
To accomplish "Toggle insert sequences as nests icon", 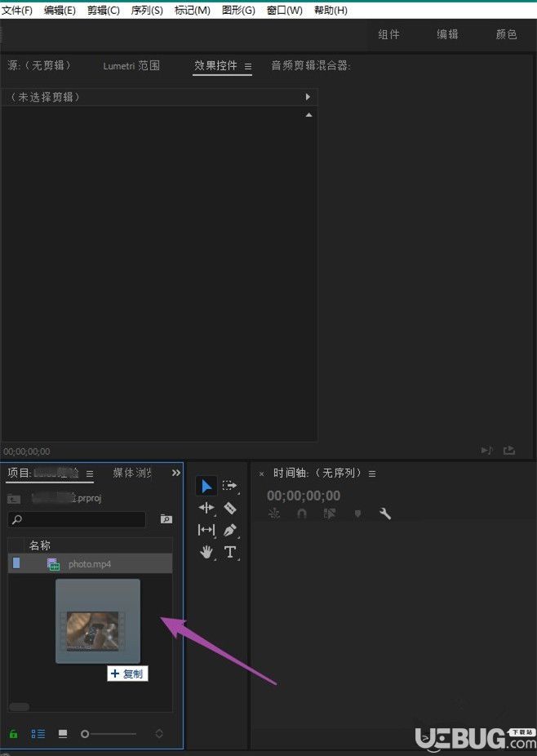I will coord(273,514).
